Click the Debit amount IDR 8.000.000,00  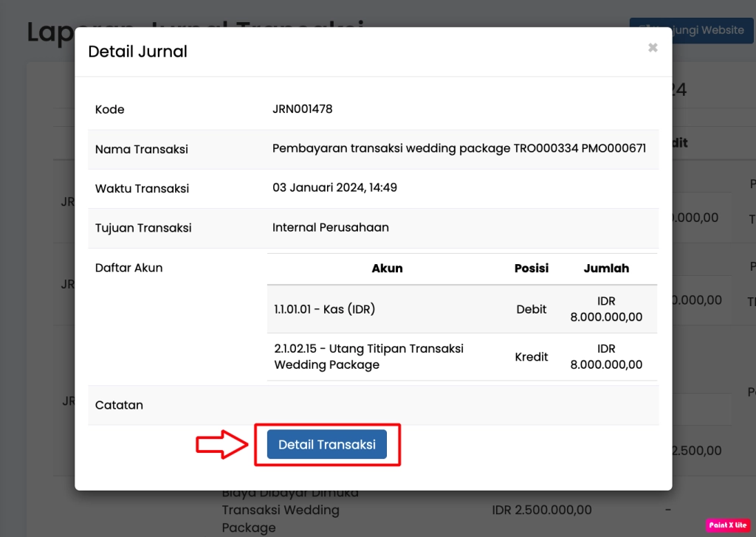point(606,309)
